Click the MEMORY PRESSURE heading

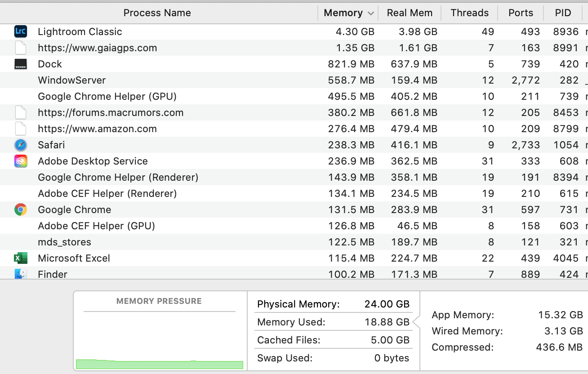(159, 301)
